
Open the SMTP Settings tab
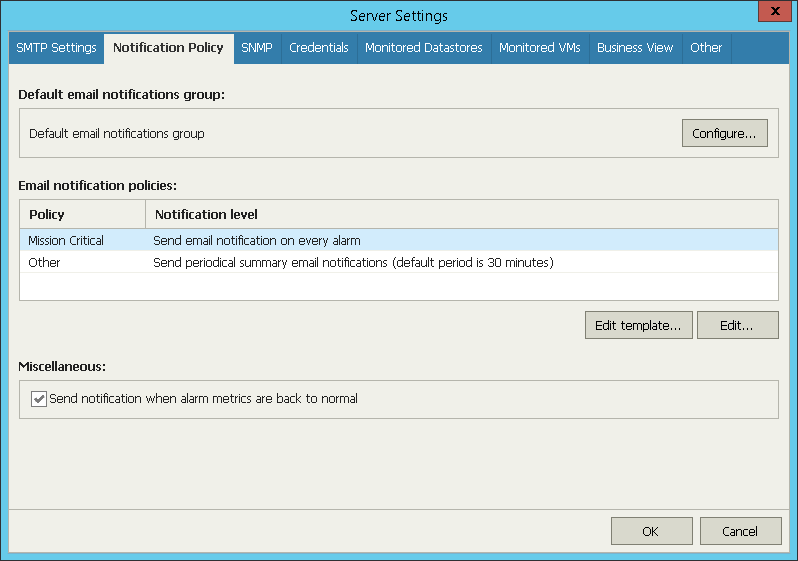click(x=56, y=48)
